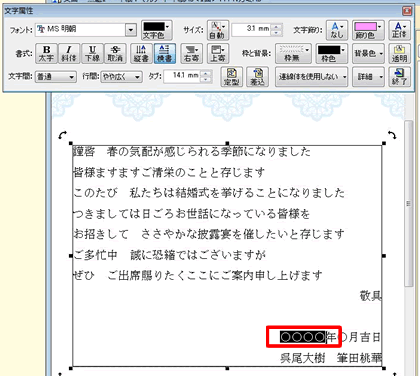This screenshot has width=420, height=376.
Task: Increase the tab value with the up stepper
Action: click(x=206, y=73)
